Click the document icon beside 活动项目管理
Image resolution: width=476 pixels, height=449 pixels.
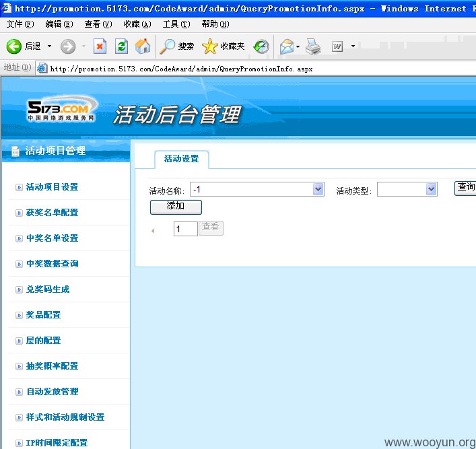coord(15,151)
